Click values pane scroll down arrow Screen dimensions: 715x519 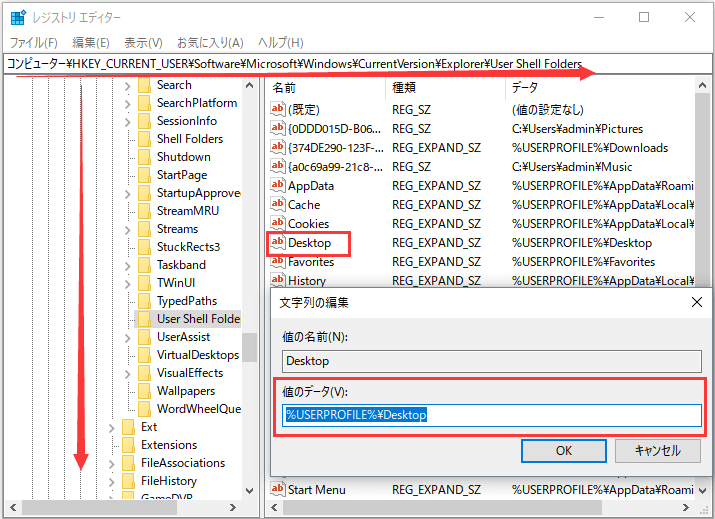(702, 491)
